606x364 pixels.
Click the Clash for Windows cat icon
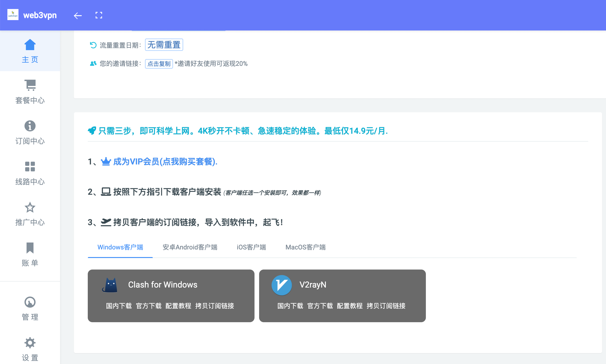tap(110, 285)
